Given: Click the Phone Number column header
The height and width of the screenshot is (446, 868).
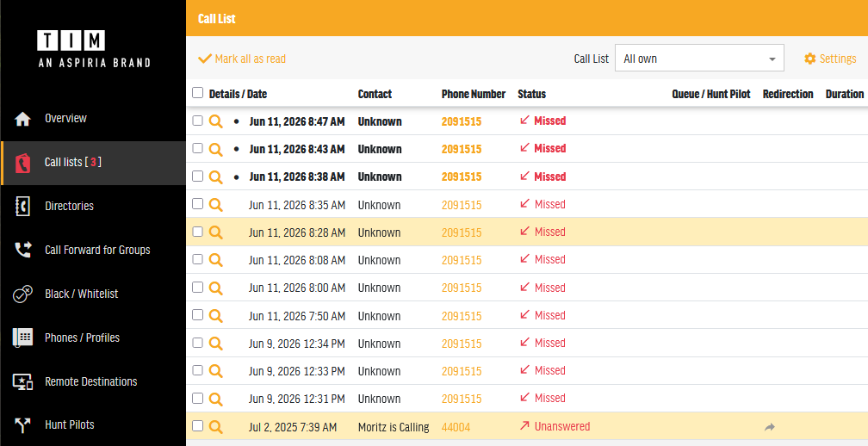Looking at the screenshot, I should click(474, 94).
